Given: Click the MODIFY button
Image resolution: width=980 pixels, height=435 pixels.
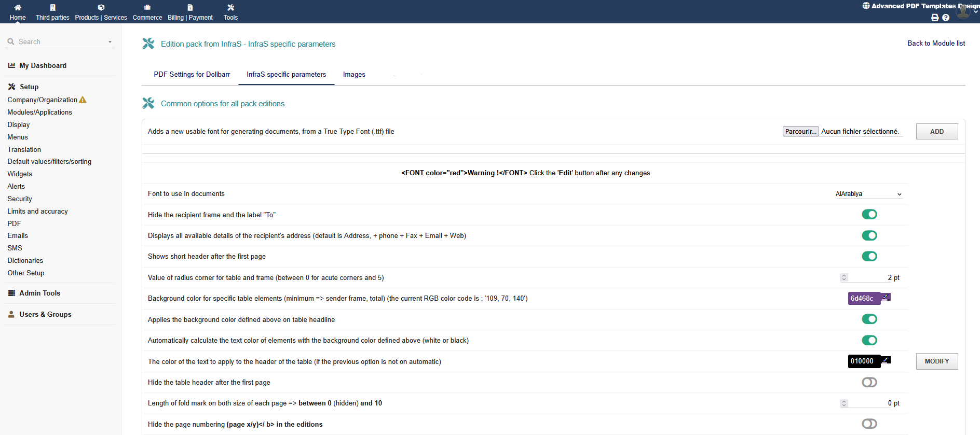Looking at the screenshot, I should tap(936, 361).
